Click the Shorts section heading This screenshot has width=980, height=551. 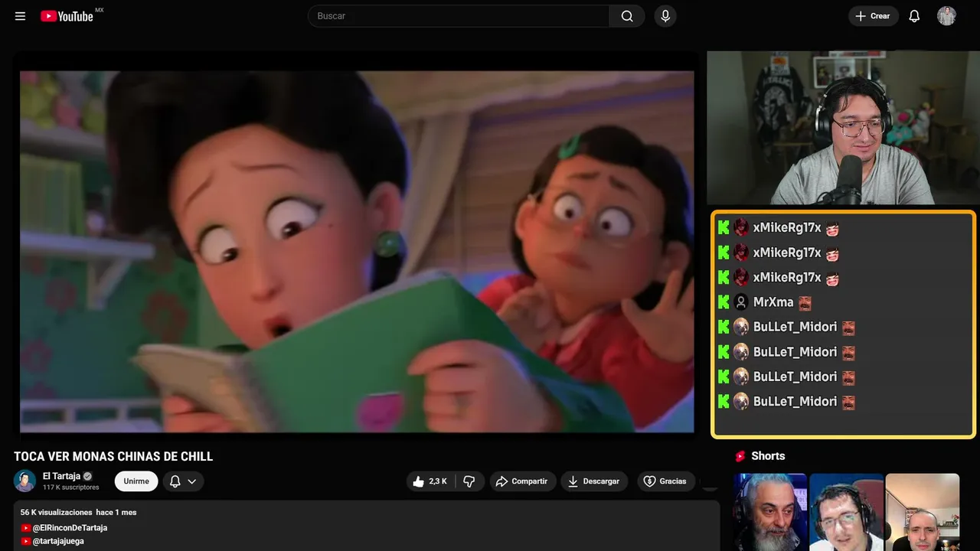(768, 456)
